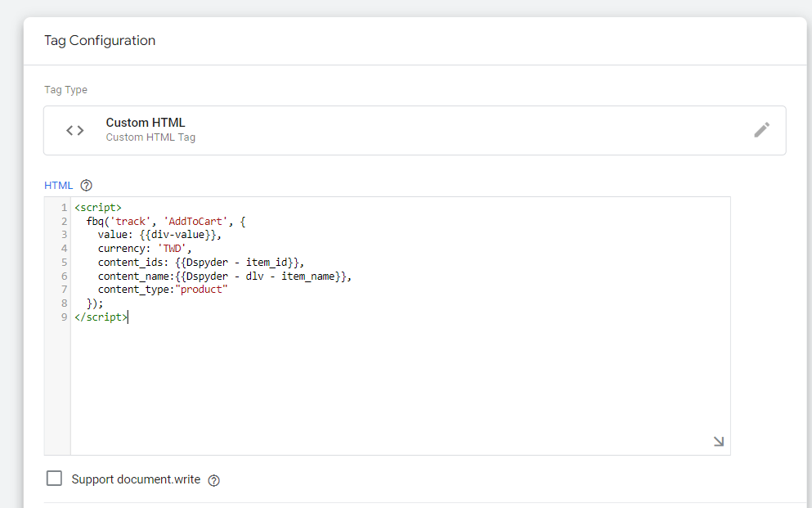The image size is (812, 508).
Task: Click the content_type:"product" line
Action: (163, 290)
